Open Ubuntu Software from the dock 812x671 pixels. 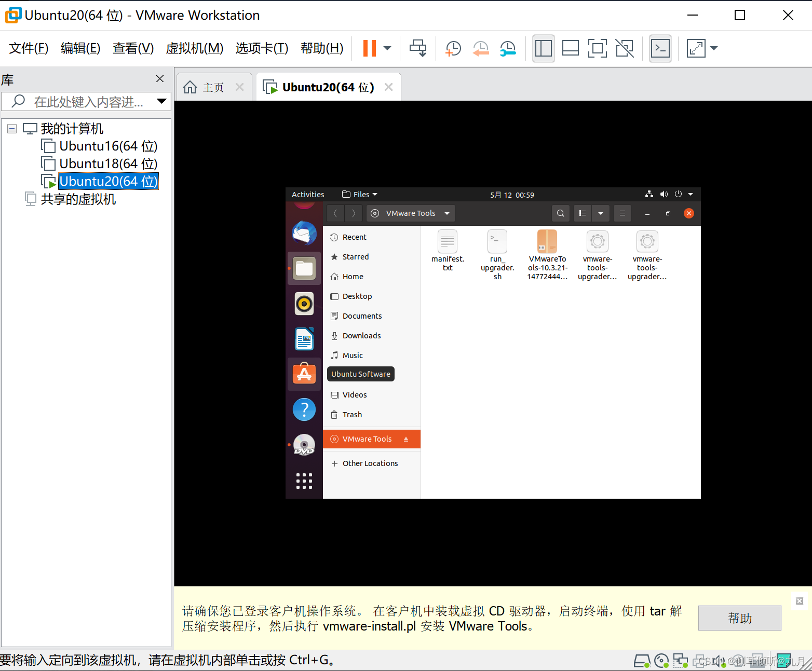304,374
